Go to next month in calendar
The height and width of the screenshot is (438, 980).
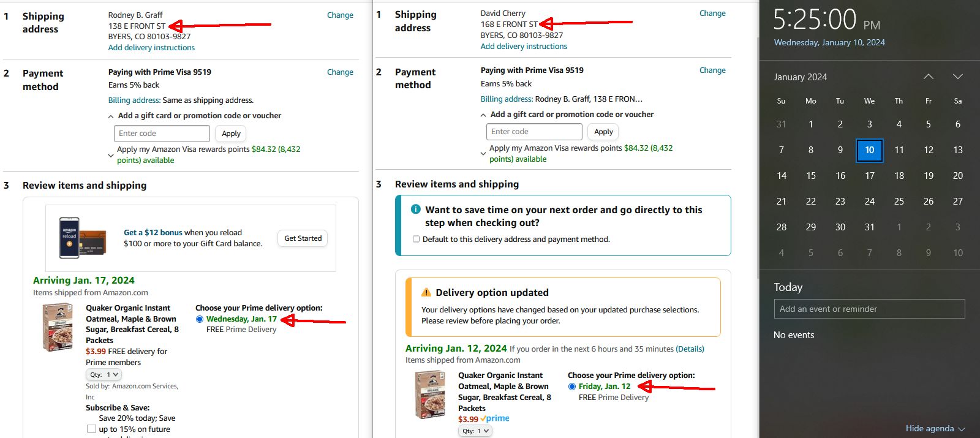(958, 77)
